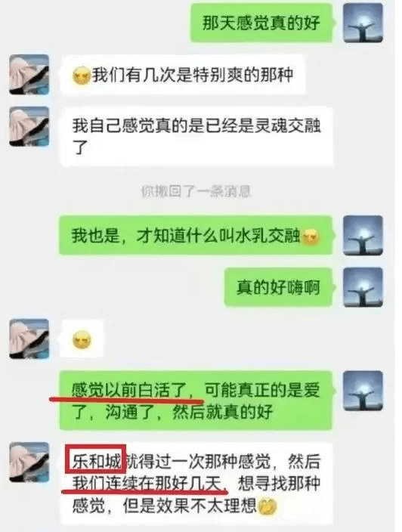Tap the yellow emoji after 效果不太理想
402x532 pixels.
pos(267,507)
